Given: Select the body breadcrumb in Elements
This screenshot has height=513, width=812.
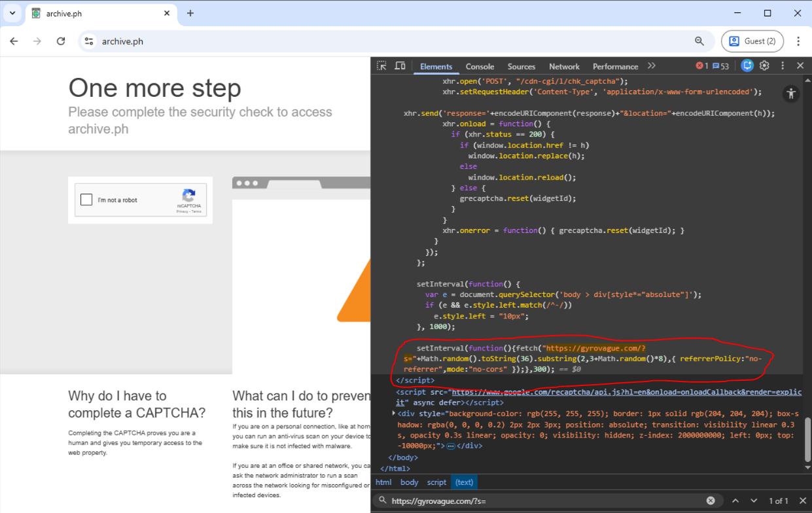Looking at the screenshot, I should tap(409, 482).
